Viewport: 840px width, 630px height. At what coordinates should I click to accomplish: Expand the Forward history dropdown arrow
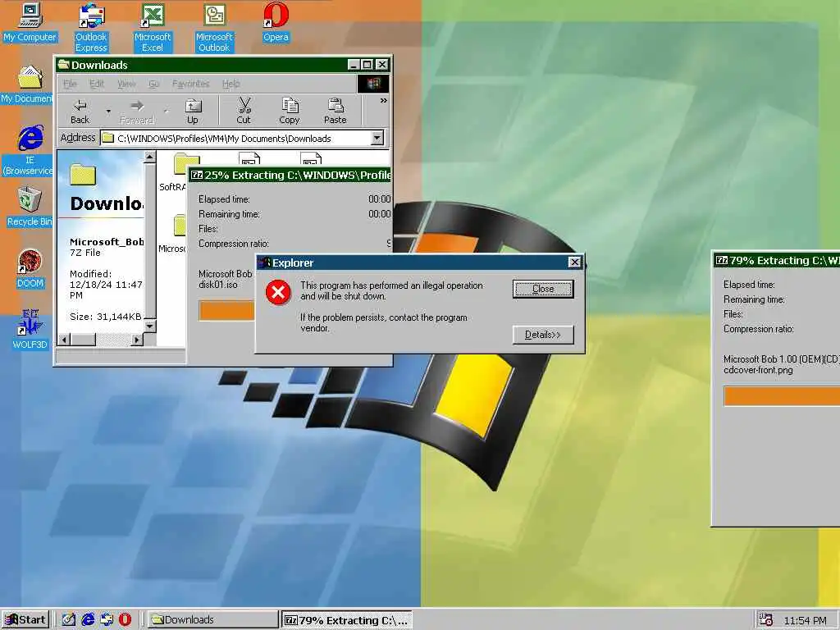pos(166,112)
